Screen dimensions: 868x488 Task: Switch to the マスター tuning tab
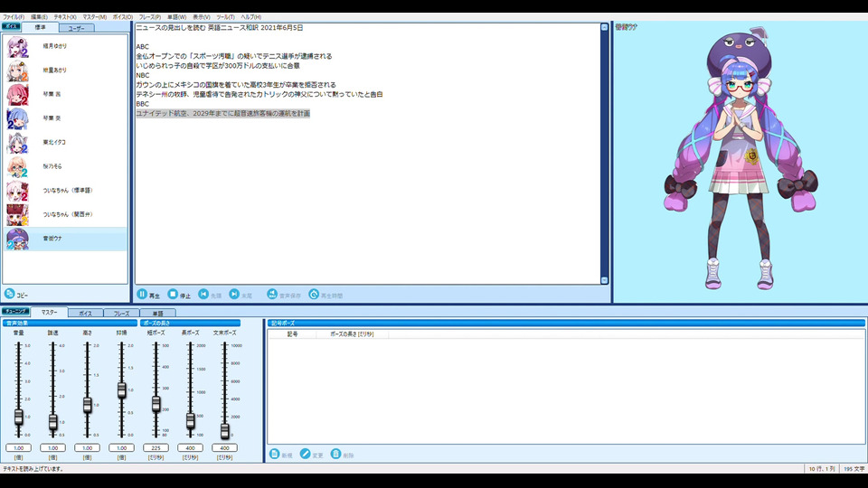[x=49, y=313]
